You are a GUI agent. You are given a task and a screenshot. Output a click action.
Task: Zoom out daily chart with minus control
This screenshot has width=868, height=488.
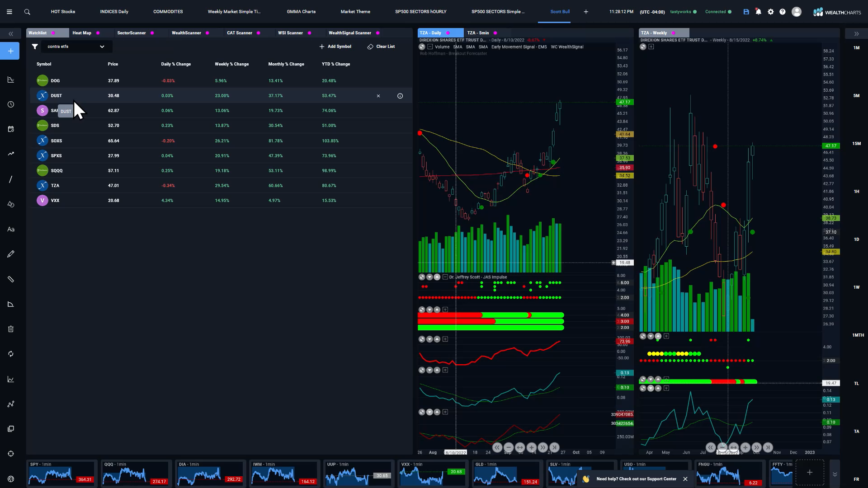click(508, 447)
